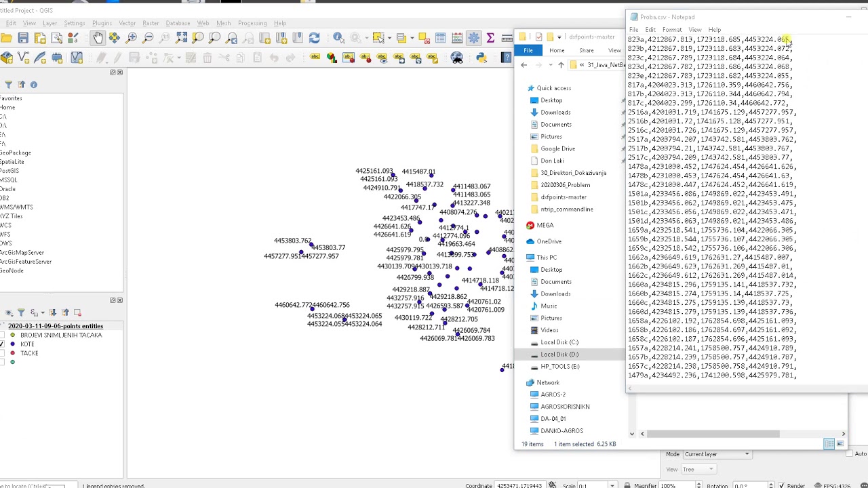Image resolution: width=868 pixels, height=488 pixels.
Task: Open the Python console icon
Action: [x=481, y=58]
